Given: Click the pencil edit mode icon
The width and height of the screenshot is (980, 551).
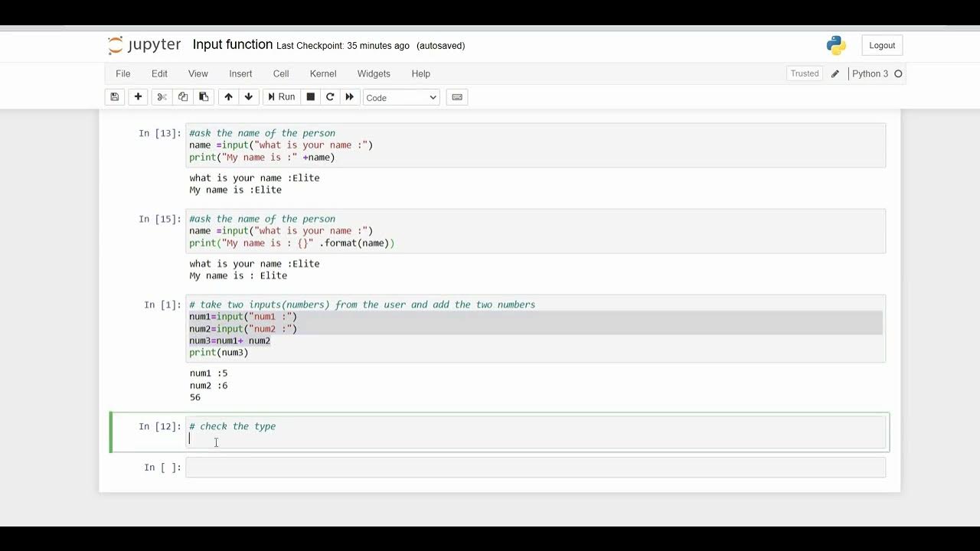Looking at the screenshot, I should [835, 74].
